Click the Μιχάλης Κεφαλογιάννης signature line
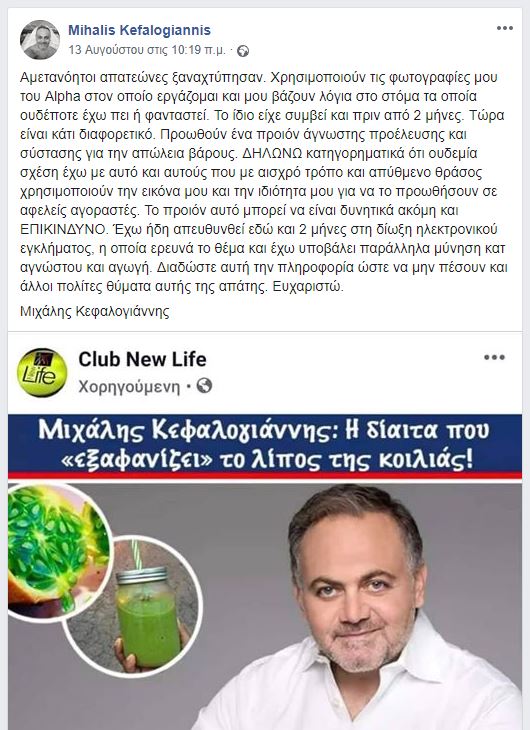Screen dimensions: 530x730 point(95,311)
